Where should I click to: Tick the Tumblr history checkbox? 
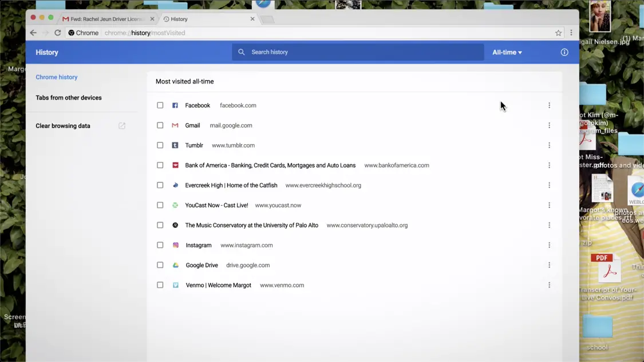160,145
